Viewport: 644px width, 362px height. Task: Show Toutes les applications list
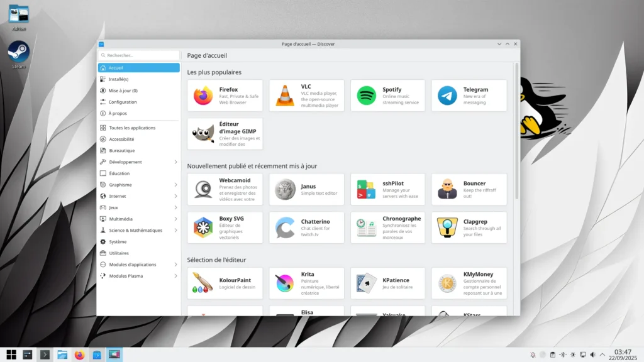coord(131,128)
